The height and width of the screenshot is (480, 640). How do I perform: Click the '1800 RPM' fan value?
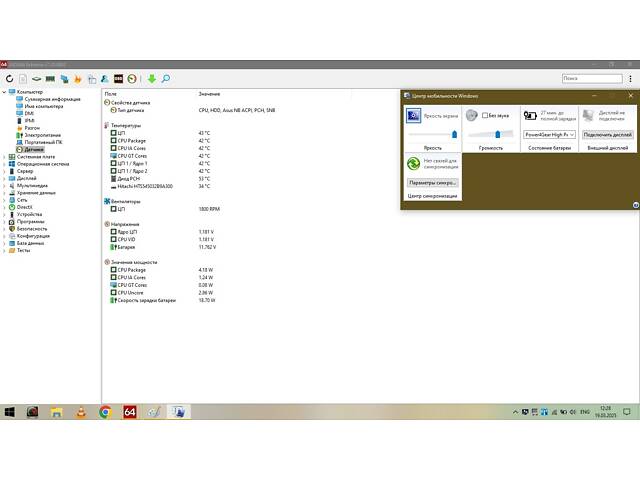(x=209, y=209)
